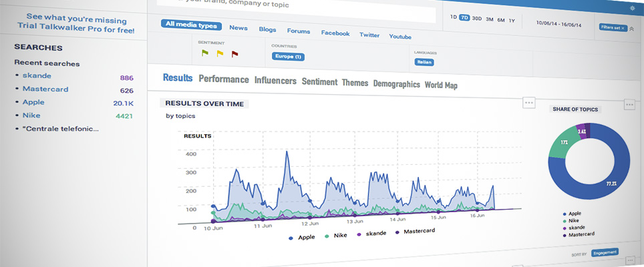
Task: Open the "Centrale telefonic... recent search
Action: (x=61, y=129)
